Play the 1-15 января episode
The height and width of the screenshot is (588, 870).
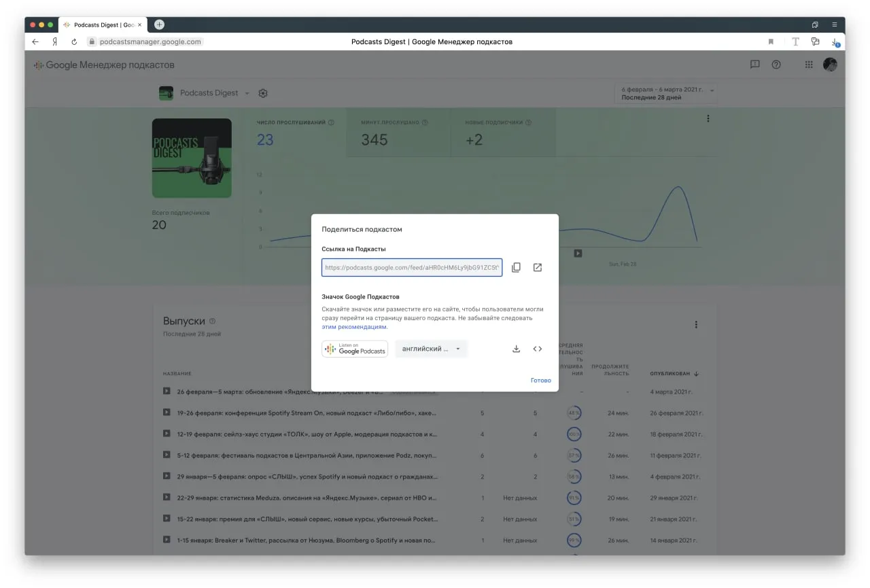point(167,540)
